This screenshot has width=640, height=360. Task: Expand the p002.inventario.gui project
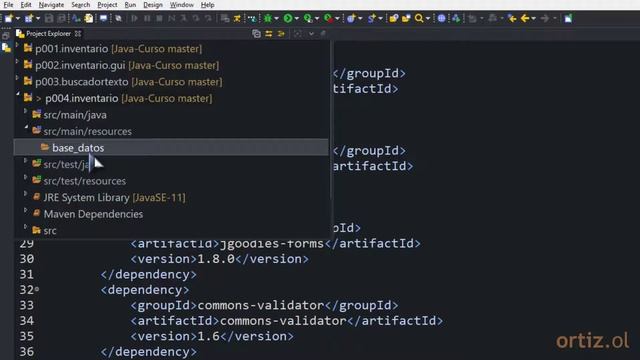[x=17, y=62]
